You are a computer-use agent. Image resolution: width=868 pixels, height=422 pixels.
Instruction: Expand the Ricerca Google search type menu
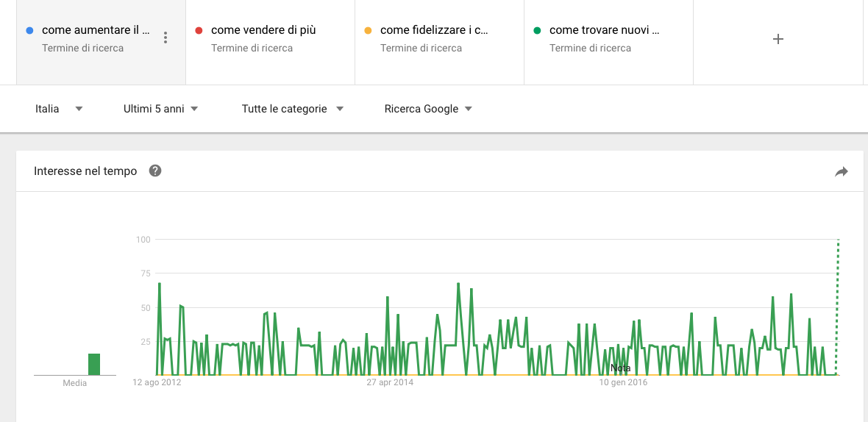click(x=428, y=109)
